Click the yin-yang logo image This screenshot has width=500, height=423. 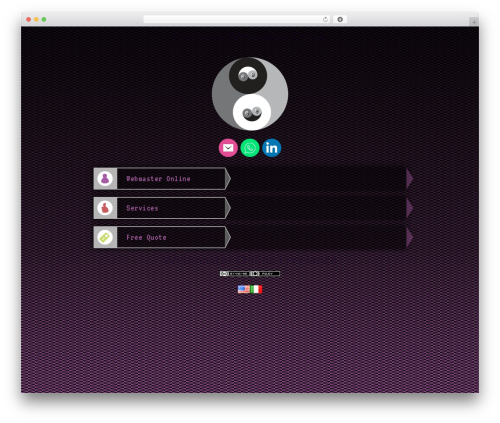pyautogui.click(x=250, y=94)
